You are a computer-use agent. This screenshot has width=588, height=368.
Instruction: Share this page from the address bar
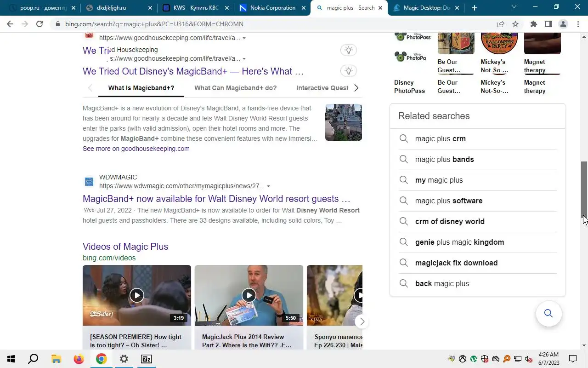point(501,24)
